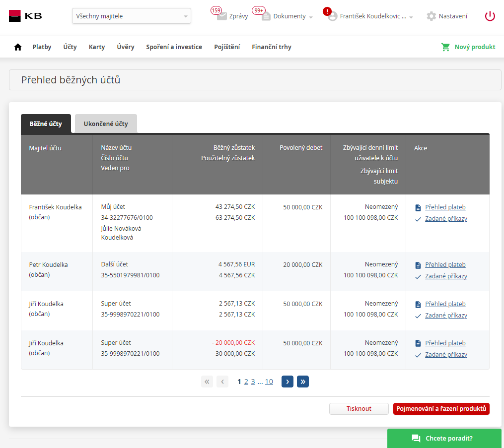
Task: Expand František Koudelkovic user menu arrow
Action: [411, 17]
